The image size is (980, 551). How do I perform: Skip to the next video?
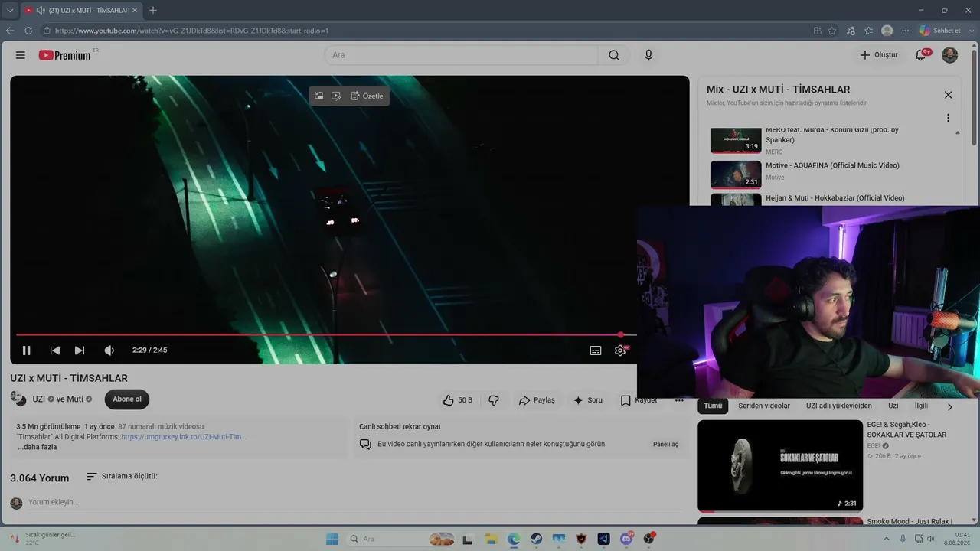(x=80, y=350)
